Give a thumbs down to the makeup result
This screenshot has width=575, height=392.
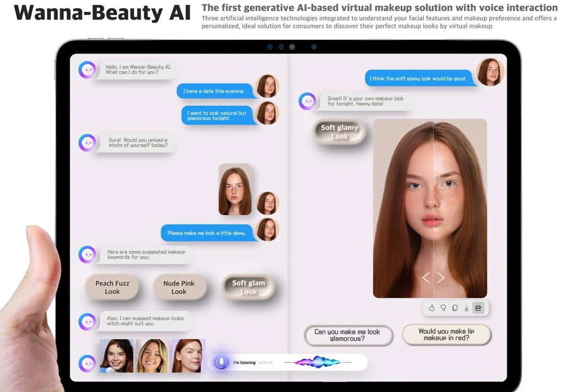(443, 308)
